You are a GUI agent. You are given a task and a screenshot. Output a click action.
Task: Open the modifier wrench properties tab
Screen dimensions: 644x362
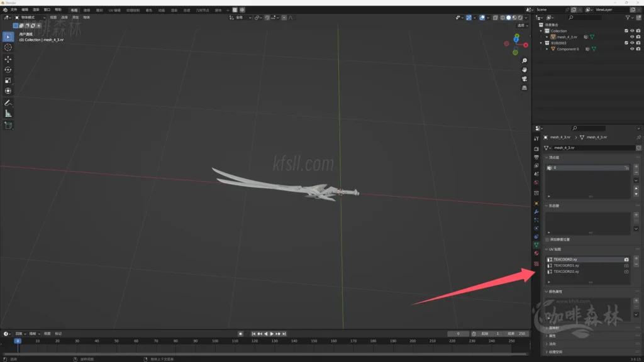536,212
